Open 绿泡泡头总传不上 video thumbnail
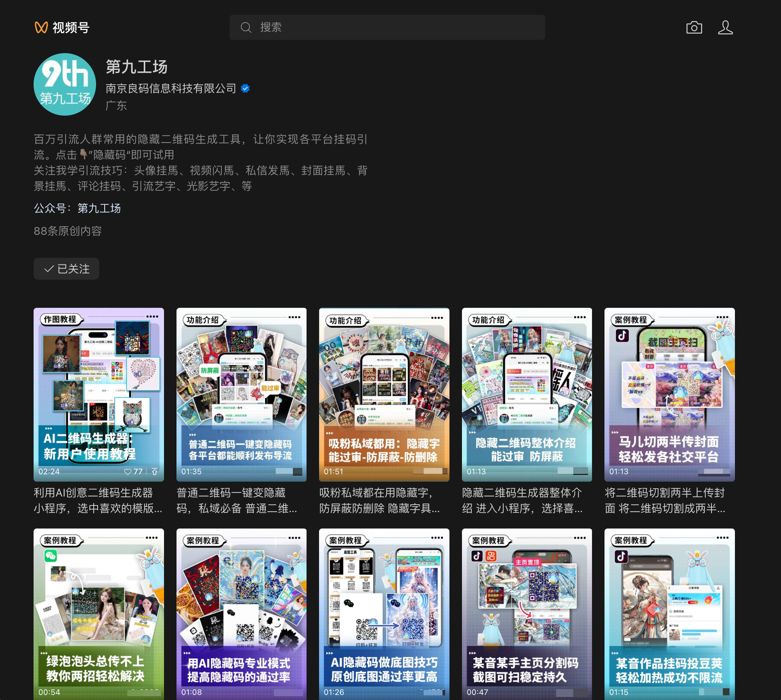This screenshot has width=781, height=700. [98, 613]
